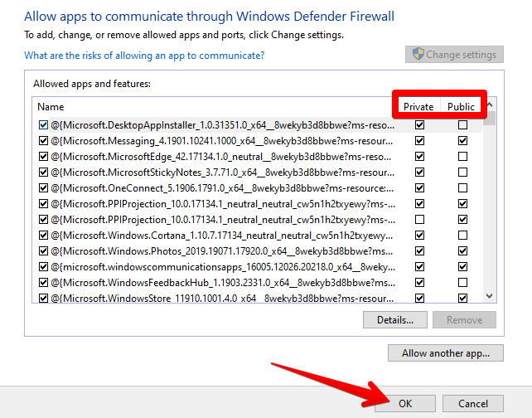Click the list scrollbar up arrow

click(490, 105)
